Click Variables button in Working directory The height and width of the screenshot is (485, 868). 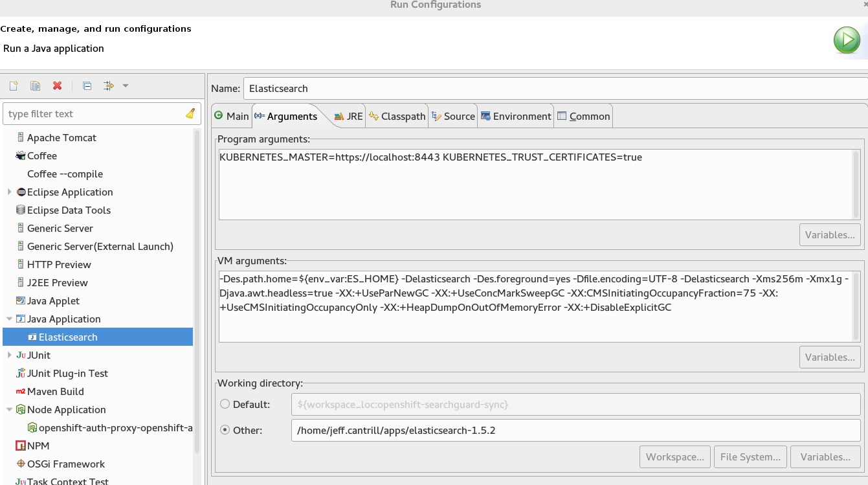point(825,457)
